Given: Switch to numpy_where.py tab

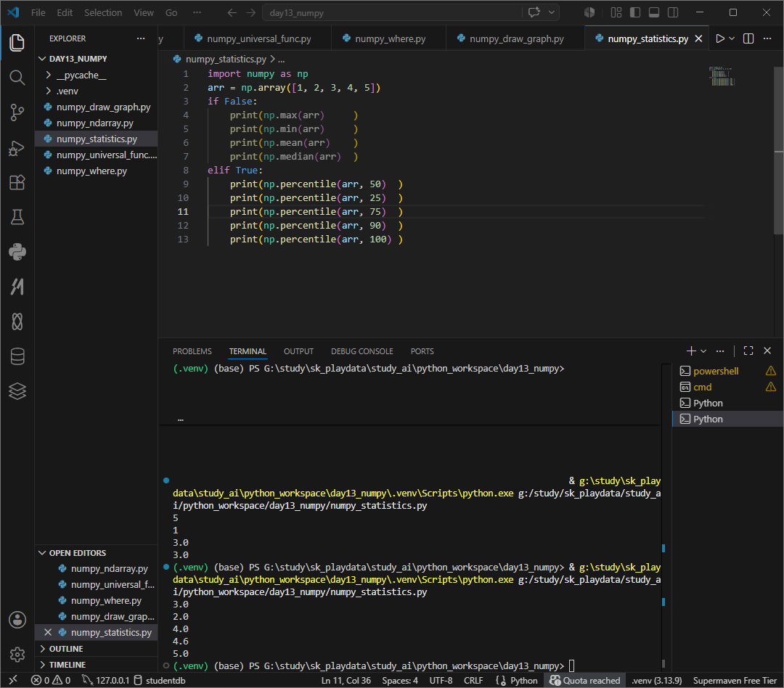Looking at the screenshot, I should pos(388,38).
